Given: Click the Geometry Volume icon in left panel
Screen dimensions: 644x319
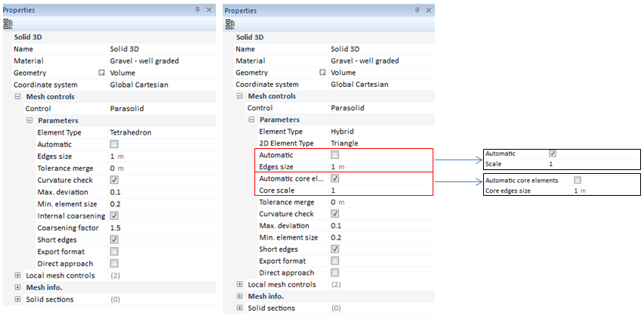Looking at the screenshot, I should pos(100,73).
